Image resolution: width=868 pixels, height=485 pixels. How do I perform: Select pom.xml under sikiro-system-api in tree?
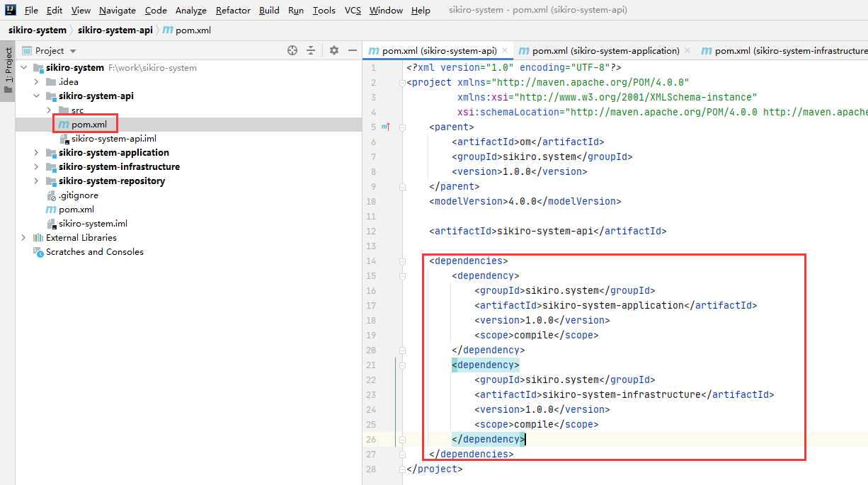tap(89, 125)
